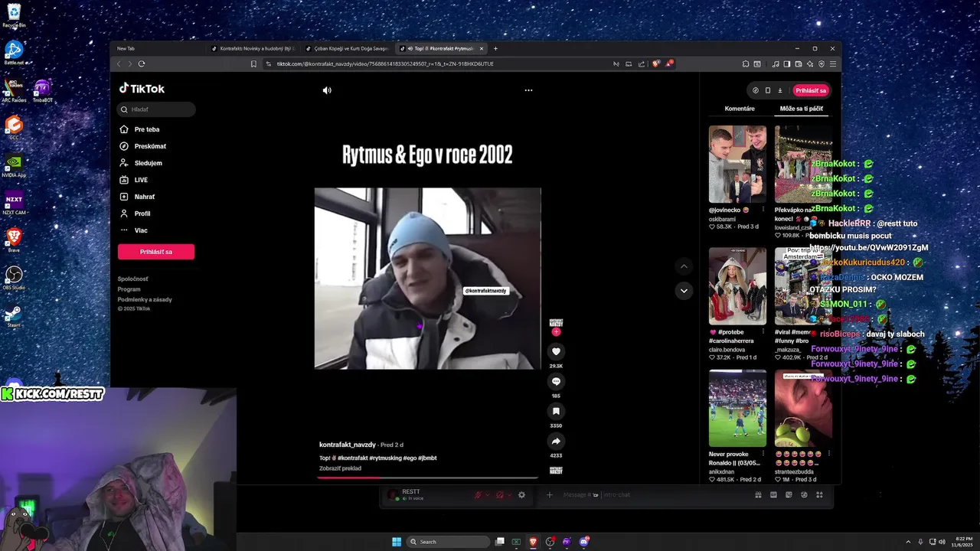Open the Brave extensions puzzle icon
This screenshot has height=551, width=980.
pos(746,64)
